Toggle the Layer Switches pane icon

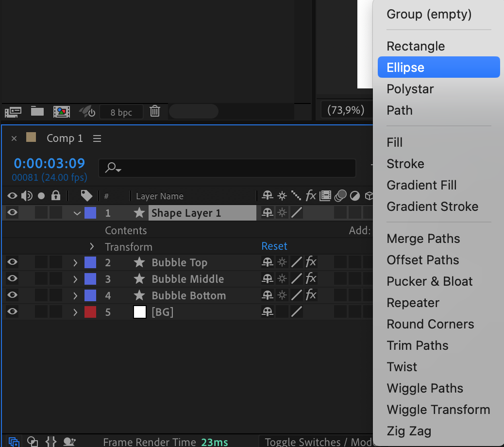(14, 442)
